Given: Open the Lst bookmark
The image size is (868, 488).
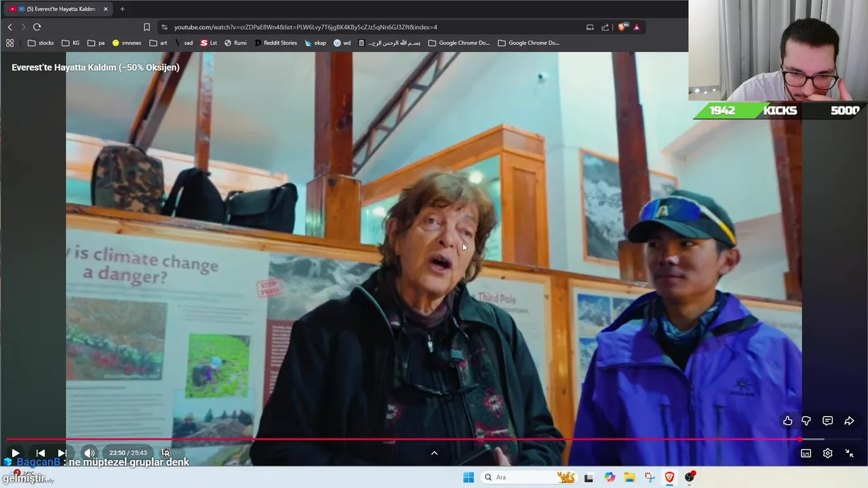Looking at the screenshot, I should (x=209, y=43).
